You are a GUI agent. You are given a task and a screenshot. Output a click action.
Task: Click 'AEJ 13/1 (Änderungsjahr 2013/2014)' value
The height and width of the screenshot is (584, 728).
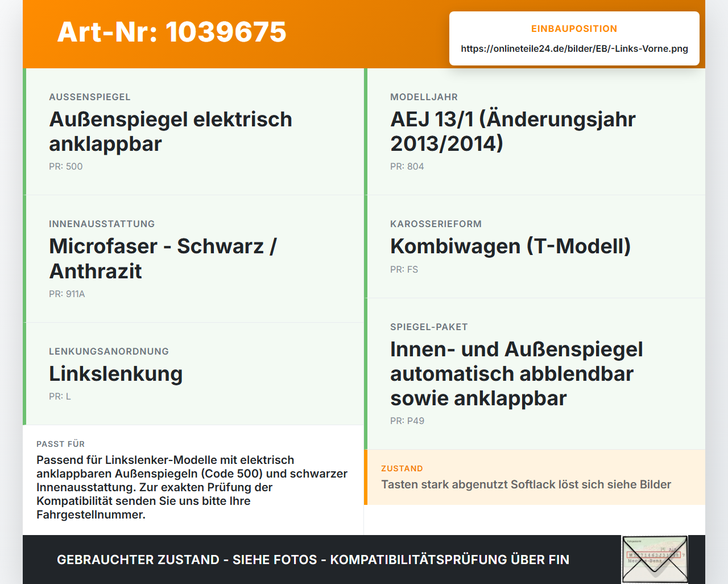[x=513, y=131]
